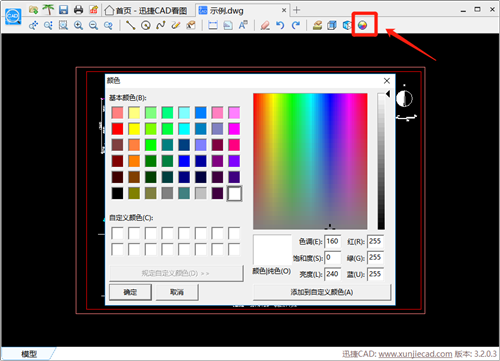Pick the bright magenta basic color swatch
Image resolution: width=500 pixels, height=361 pixels.
tap(234, 129)
